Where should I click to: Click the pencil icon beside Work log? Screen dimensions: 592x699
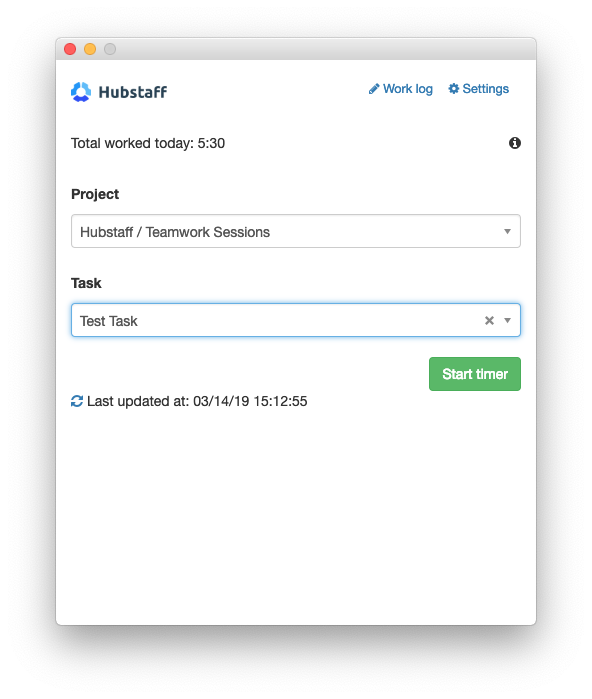[374, 89]
